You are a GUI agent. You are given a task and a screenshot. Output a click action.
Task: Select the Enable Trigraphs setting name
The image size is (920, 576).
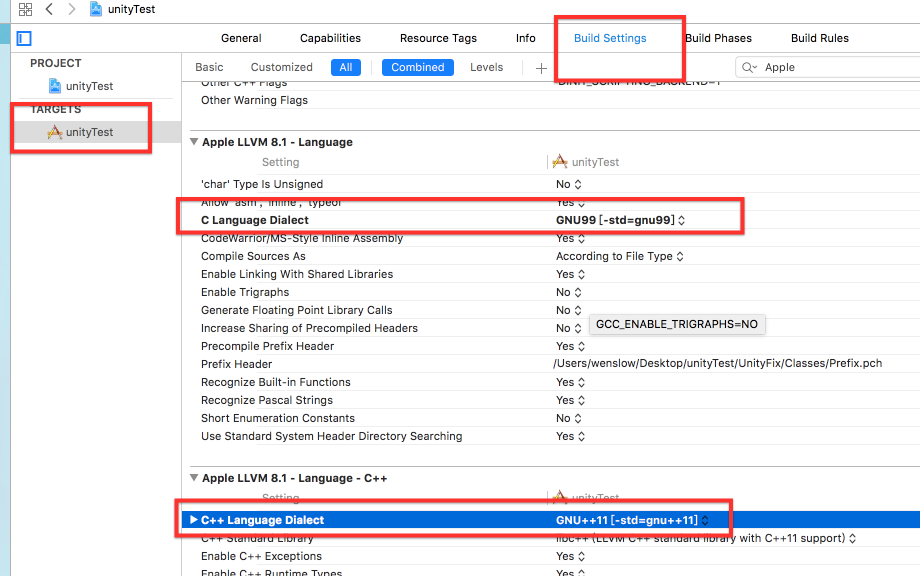245,292
